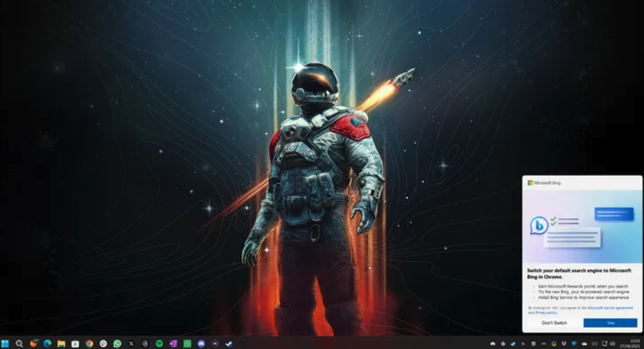Viewport: 644px width, 349px height.
Task: Click 'Install Bing Service' bullet text
Action: [583, 297]
